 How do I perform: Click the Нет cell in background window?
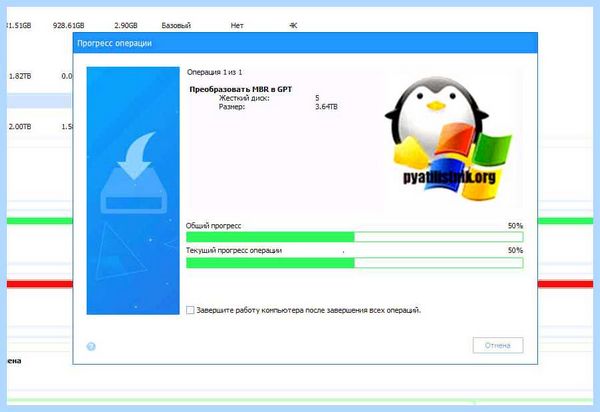[237, 26]
